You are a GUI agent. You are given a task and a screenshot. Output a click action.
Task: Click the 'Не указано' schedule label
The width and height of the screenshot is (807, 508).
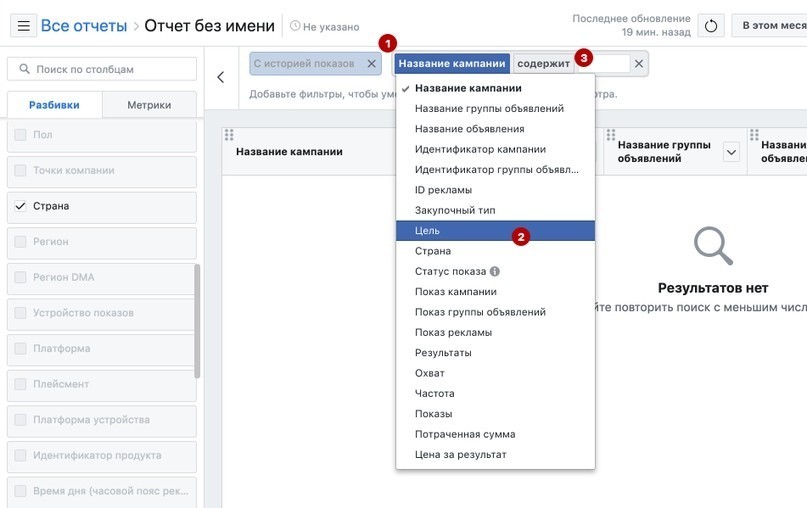(331, 27)
